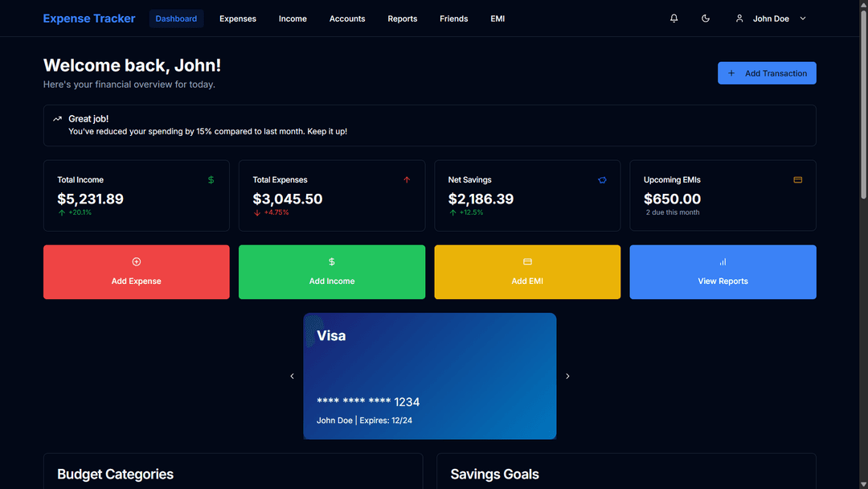Viewport: 868px width, 489px height.
Task: Click the red down arrow next to +4.75%
Action: point(257,212)
